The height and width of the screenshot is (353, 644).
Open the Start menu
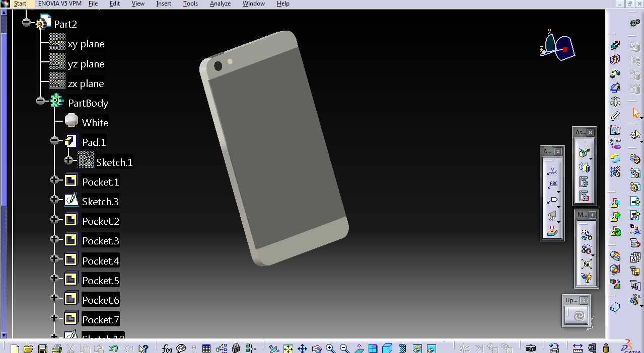click(20, 4)
